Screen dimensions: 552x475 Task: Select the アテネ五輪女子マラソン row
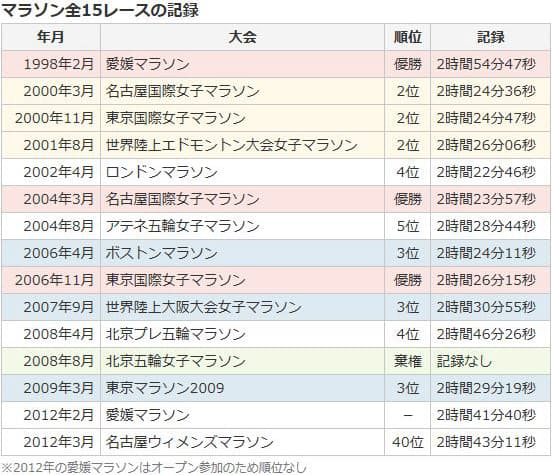click(x=276, y=226)
